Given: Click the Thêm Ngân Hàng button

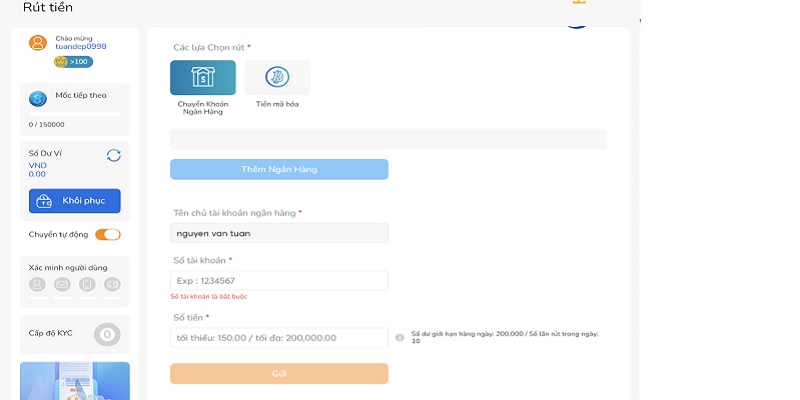Looking at the screenshot, I should point(279,169).
